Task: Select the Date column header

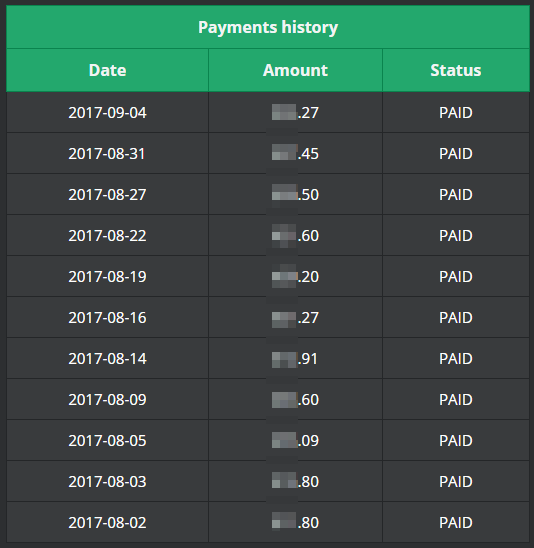Action: pyautogui.click(x=107, y=70)
